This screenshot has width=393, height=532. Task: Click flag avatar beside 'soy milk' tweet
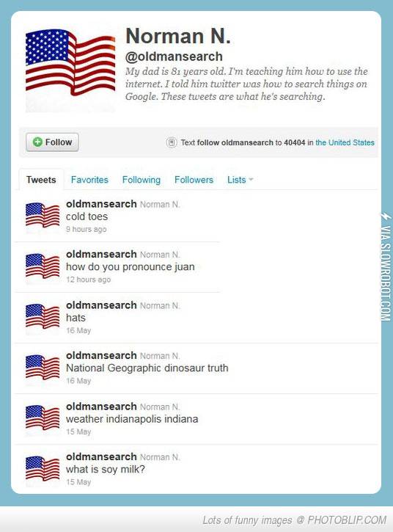tap(43, 470)
